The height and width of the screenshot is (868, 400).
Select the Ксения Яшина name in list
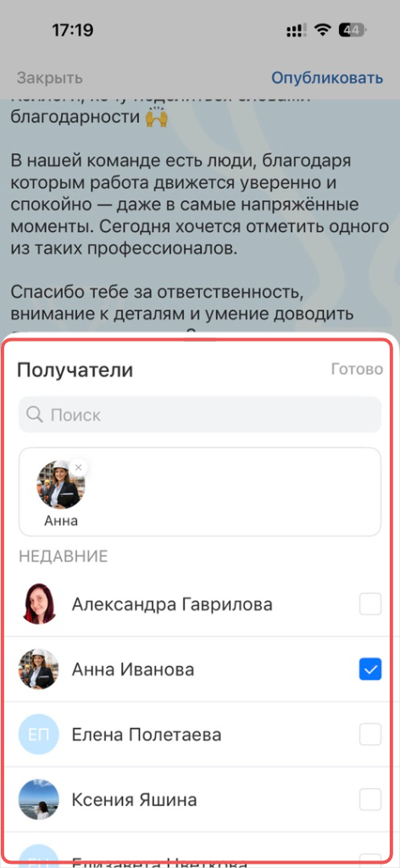click(x=135, y=800)
